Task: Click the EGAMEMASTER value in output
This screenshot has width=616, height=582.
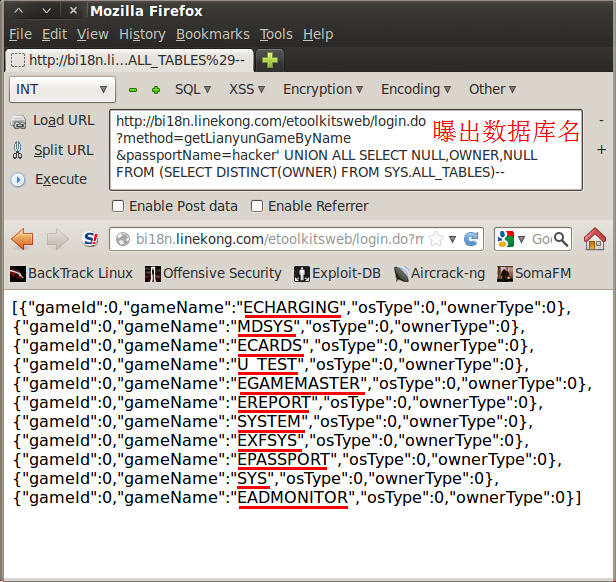Action: point(299,384)
